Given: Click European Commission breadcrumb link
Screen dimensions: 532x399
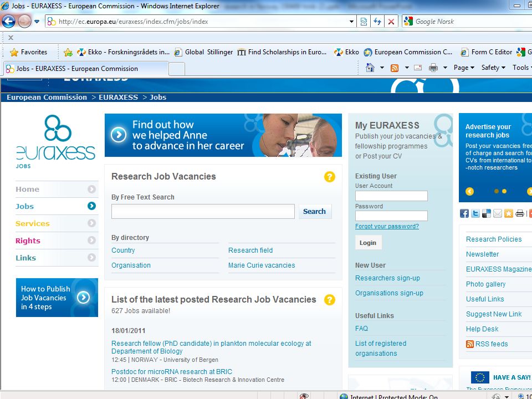Looking at the screenshot, I should pyautogui.click(x=47, y=98).
